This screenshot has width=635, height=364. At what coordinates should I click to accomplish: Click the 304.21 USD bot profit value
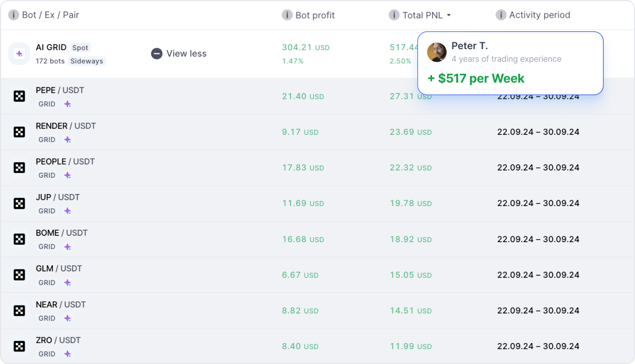click(306, 47)
